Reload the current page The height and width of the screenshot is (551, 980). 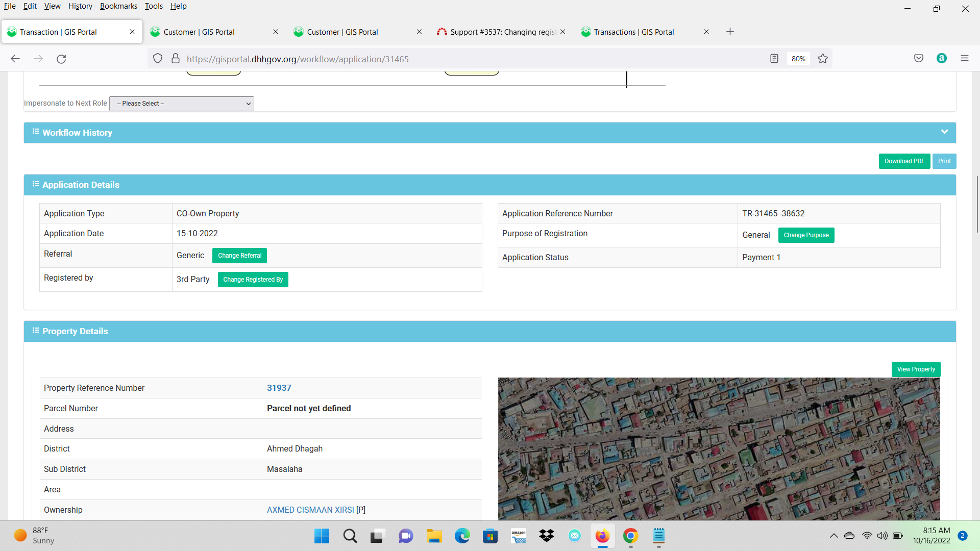(x=61, y=59)
